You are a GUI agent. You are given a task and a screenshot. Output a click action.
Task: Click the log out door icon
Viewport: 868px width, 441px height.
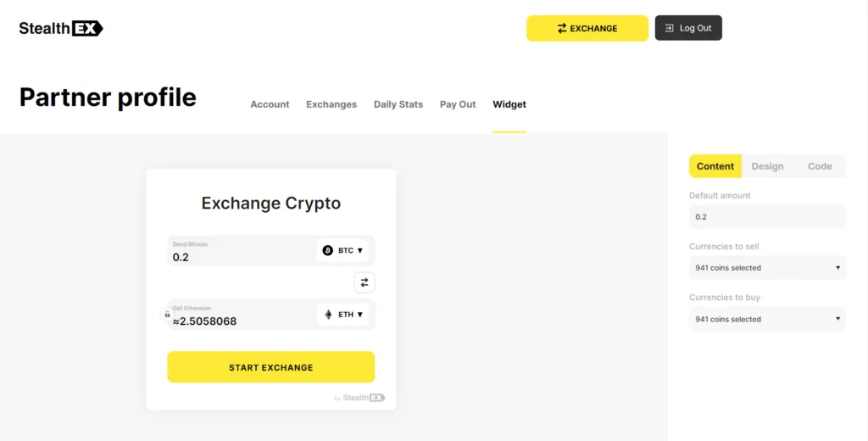pyautogui.click(x=670, y=28)
